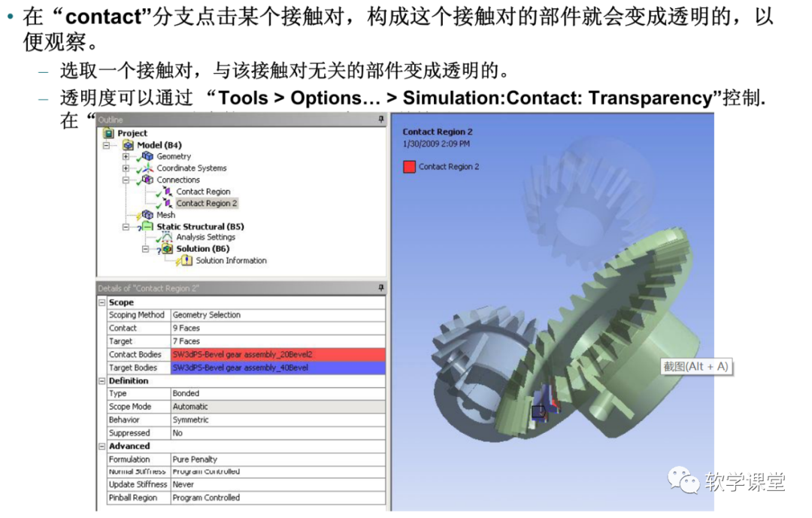
Task: Collapse the Advanced section in Details panel
Action: click(102, 446)
